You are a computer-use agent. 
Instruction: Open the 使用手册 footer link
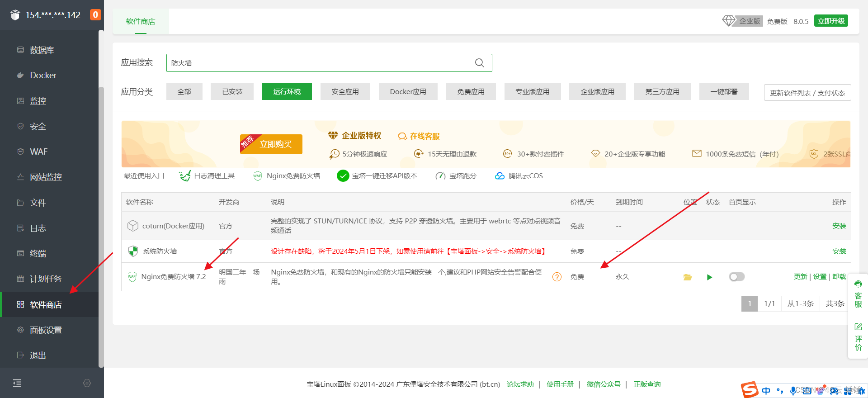tap(560, 384)
